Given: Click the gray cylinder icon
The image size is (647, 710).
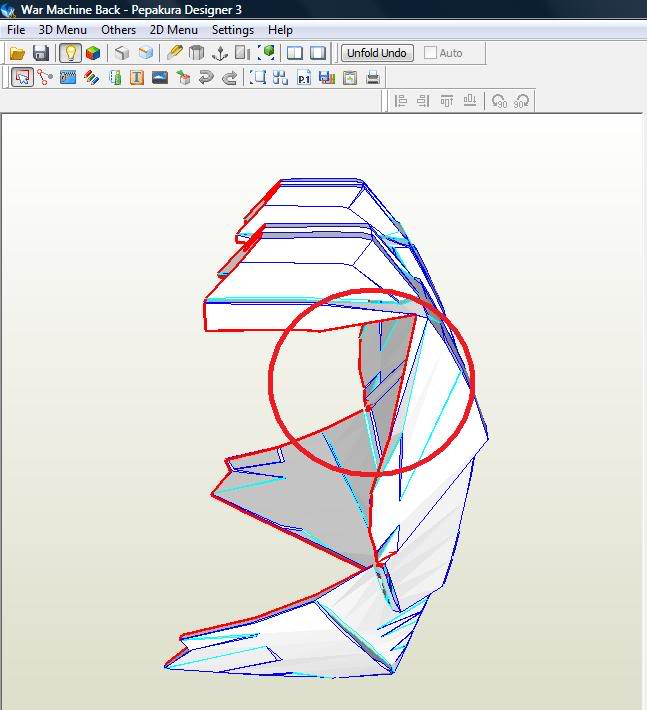Looking at the screenshot, I should pyautogui.click(x=196, y=53).
